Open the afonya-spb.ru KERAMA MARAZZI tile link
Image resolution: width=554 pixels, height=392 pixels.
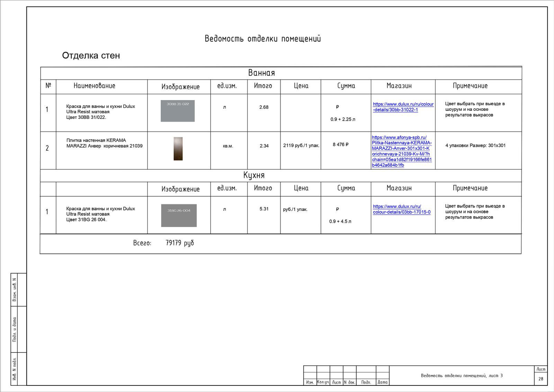402,151
